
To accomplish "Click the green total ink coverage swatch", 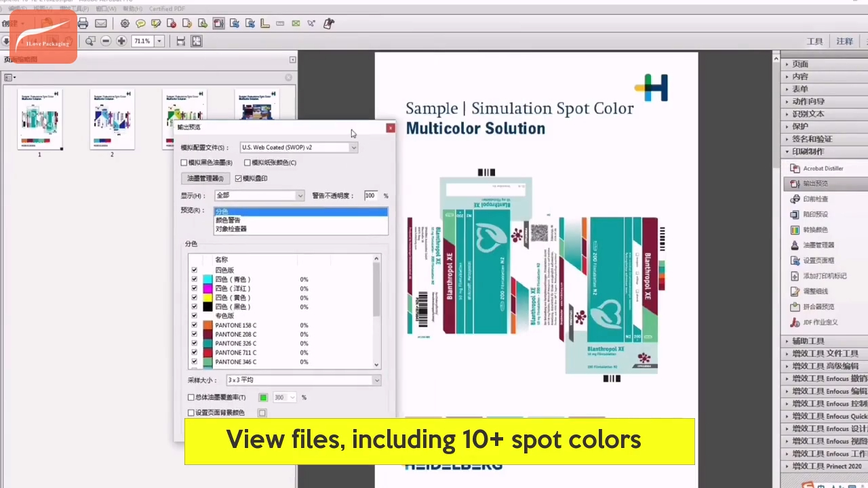I will (x=263, y=397).
